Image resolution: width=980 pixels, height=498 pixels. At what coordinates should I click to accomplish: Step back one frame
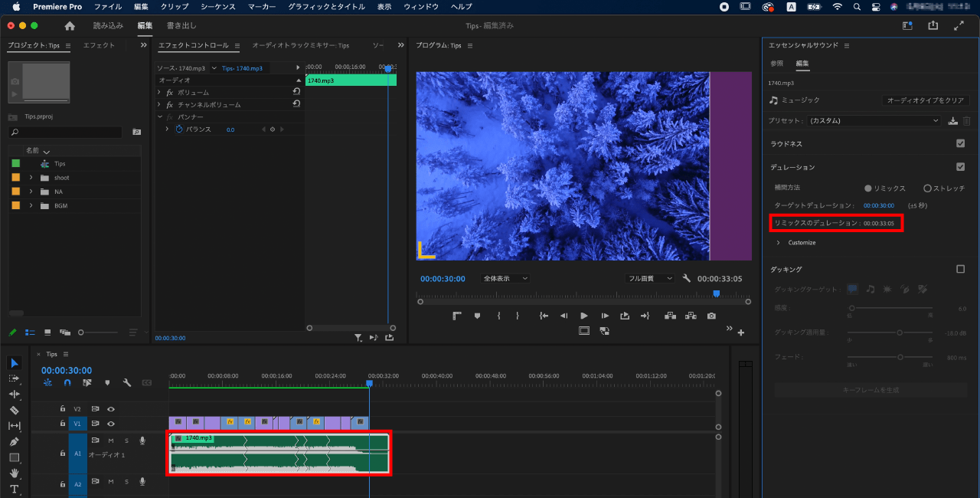(563, 316)
